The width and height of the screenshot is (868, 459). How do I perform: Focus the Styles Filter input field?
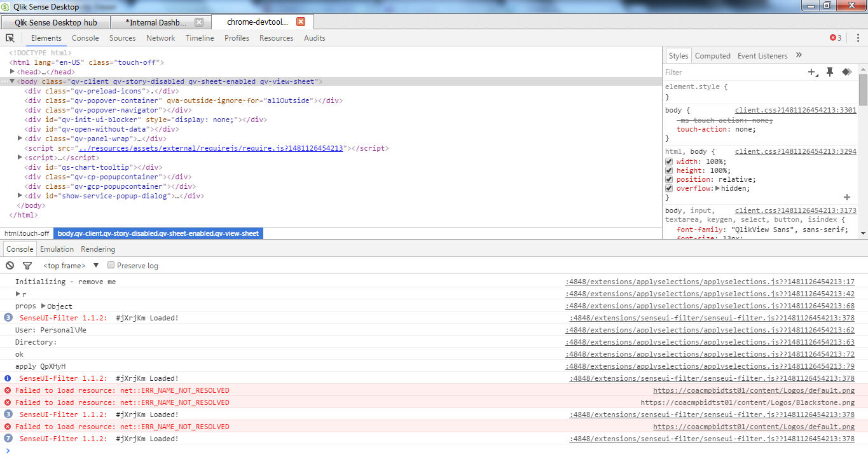coord(733,72)
